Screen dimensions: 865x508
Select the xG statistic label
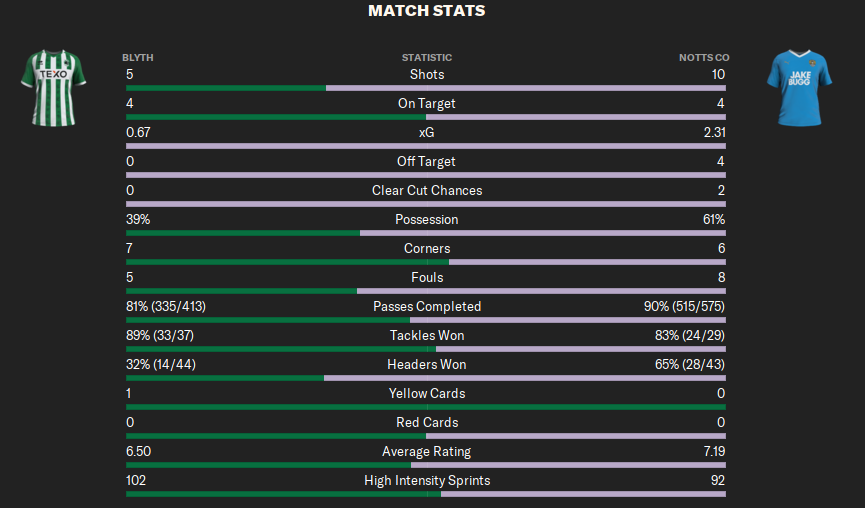click(426, 132)
